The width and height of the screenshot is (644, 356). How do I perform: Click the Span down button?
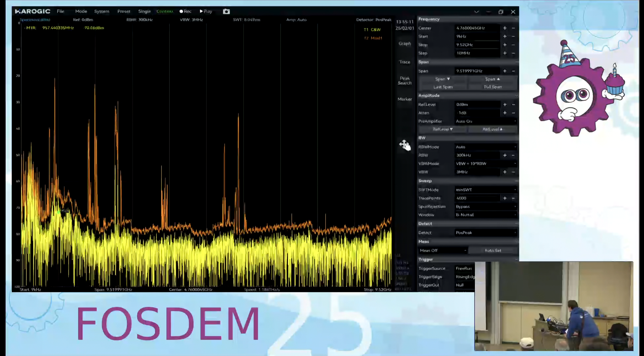(443, 79)
